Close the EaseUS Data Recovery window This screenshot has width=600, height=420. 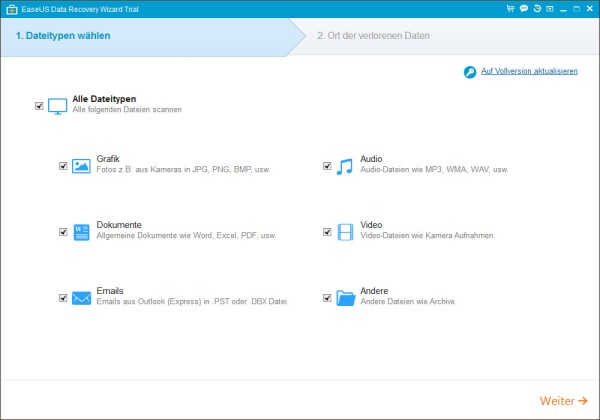tap(590, 8)
